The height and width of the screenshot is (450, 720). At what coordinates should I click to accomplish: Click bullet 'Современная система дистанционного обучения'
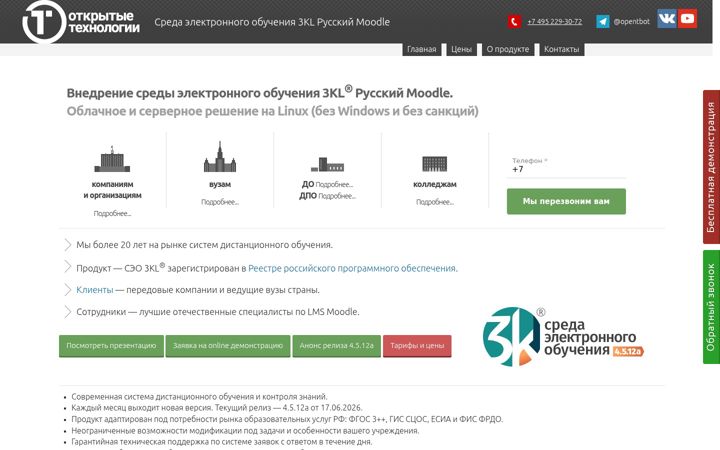(199, 397)
